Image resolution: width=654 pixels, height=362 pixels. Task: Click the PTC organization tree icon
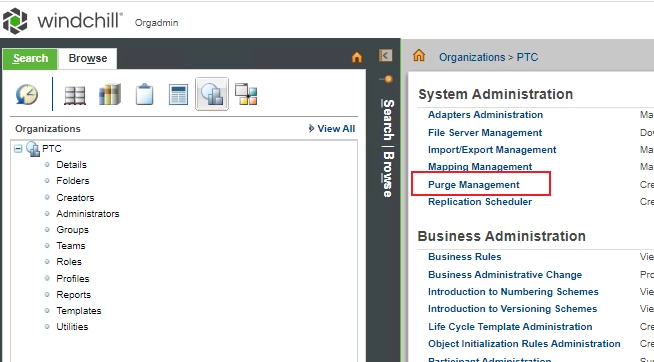click(33, 149)
